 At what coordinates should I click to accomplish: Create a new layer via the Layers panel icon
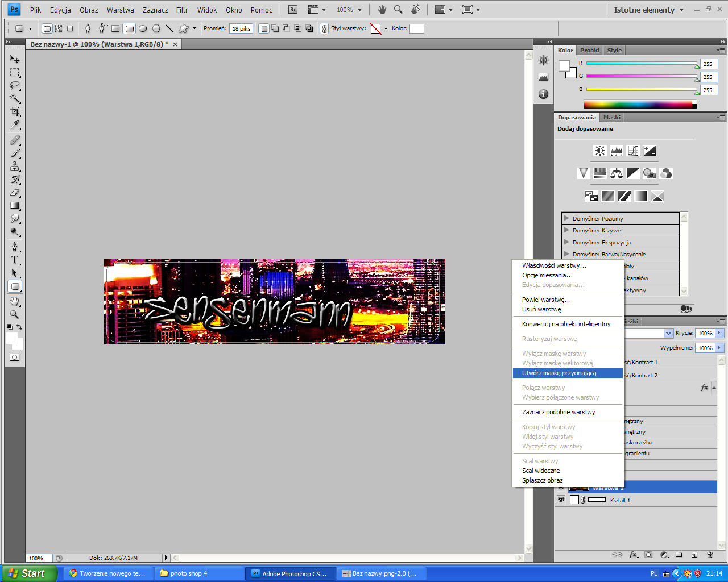694,555
